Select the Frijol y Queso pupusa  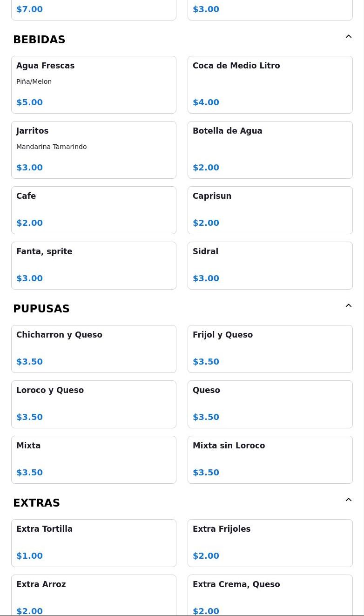point(270,349)
